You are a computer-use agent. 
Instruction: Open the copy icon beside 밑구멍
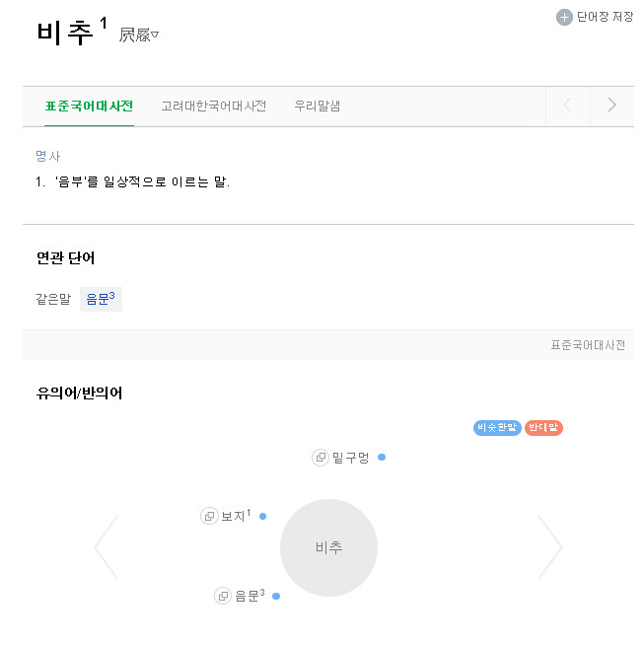tap(320, 458)
